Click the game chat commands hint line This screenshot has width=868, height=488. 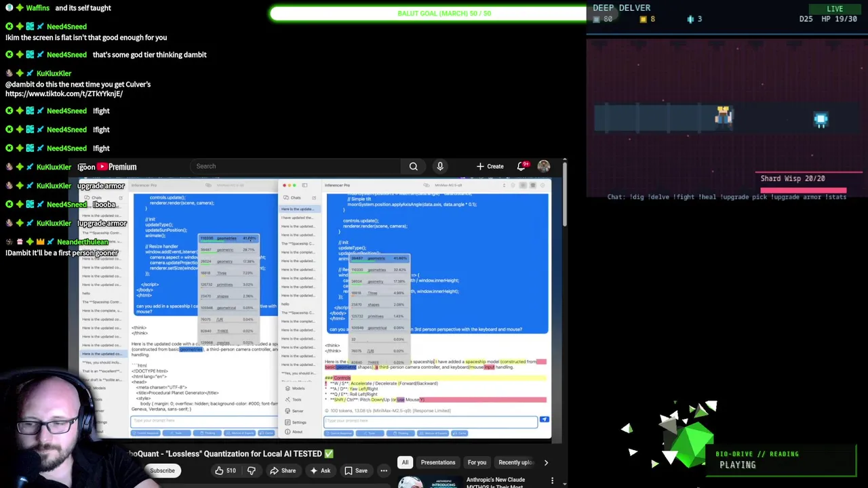(726, 197)
